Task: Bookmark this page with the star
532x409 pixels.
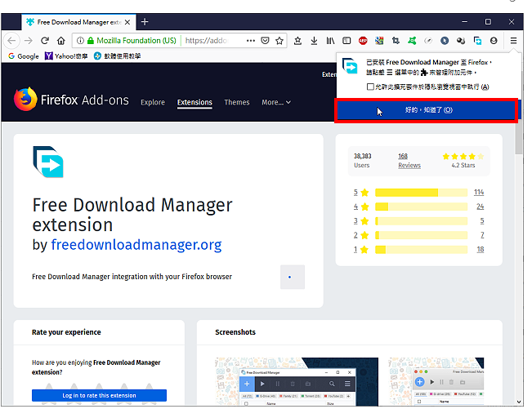Action: [279, 41]
